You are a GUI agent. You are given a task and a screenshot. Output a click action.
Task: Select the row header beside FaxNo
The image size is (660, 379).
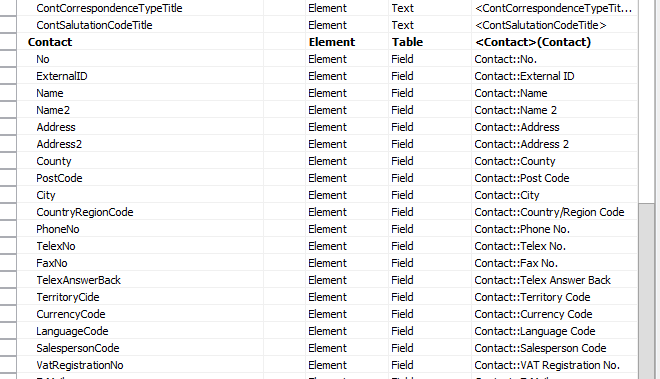coord(8,263)
